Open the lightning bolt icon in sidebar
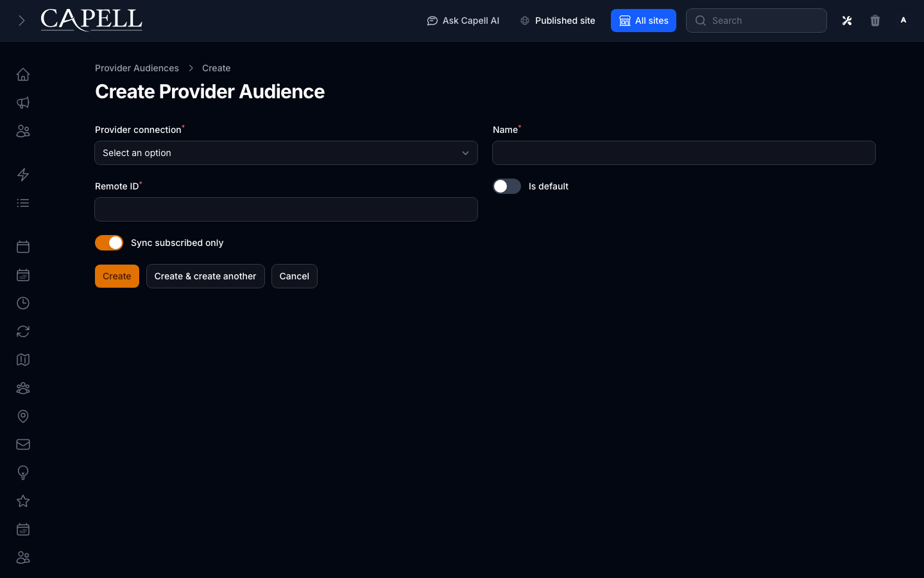 (x=23, y=175)
